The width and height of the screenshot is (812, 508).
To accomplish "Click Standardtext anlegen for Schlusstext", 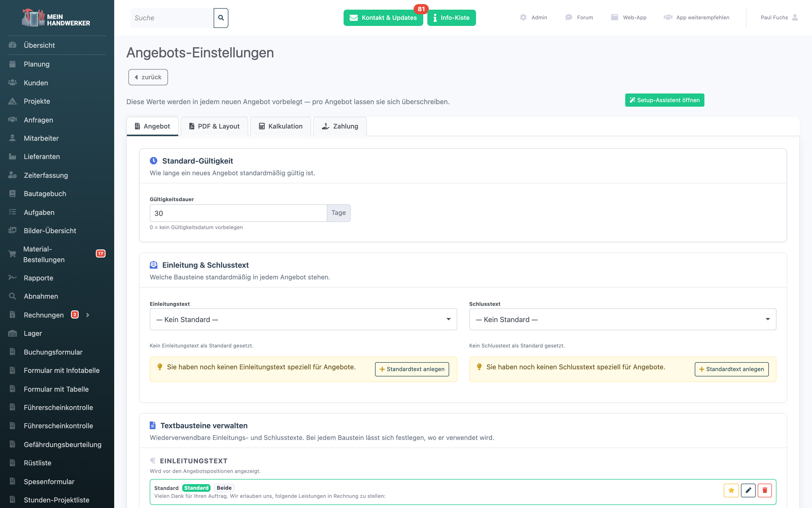I will (732, 369).
